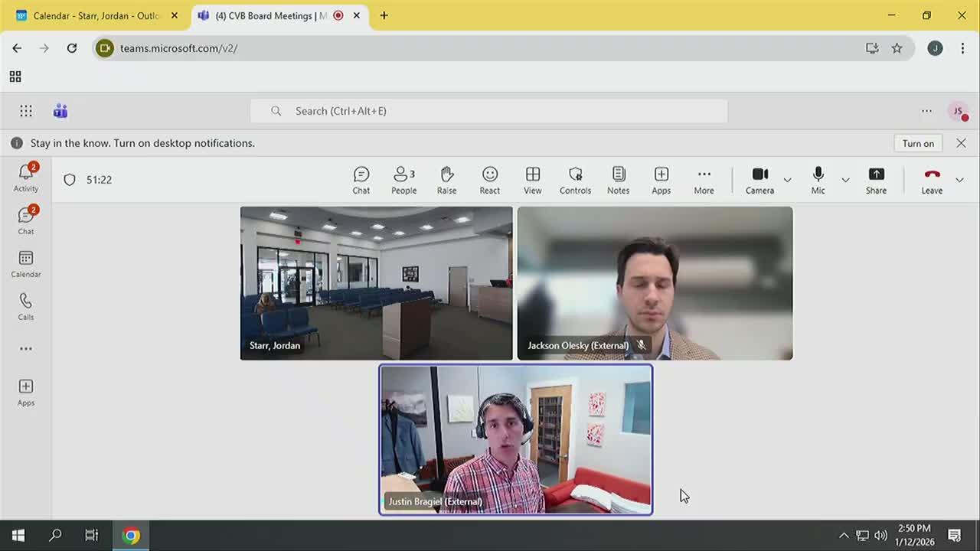
Task: Expand the Mic options arrow
Action: coord(845,180)
